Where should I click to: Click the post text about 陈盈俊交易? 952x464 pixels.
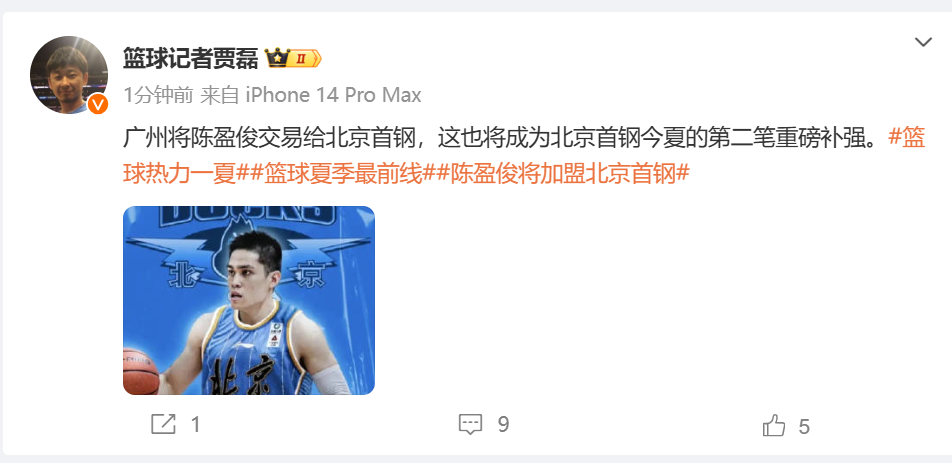point(502,138)
